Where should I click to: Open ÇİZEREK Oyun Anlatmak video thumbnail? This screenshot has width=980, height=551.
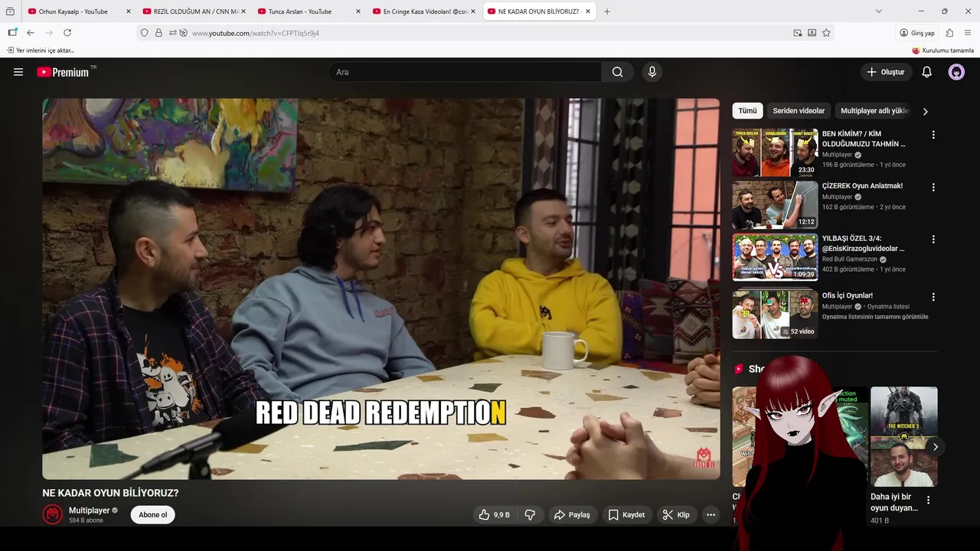[775, 205]
